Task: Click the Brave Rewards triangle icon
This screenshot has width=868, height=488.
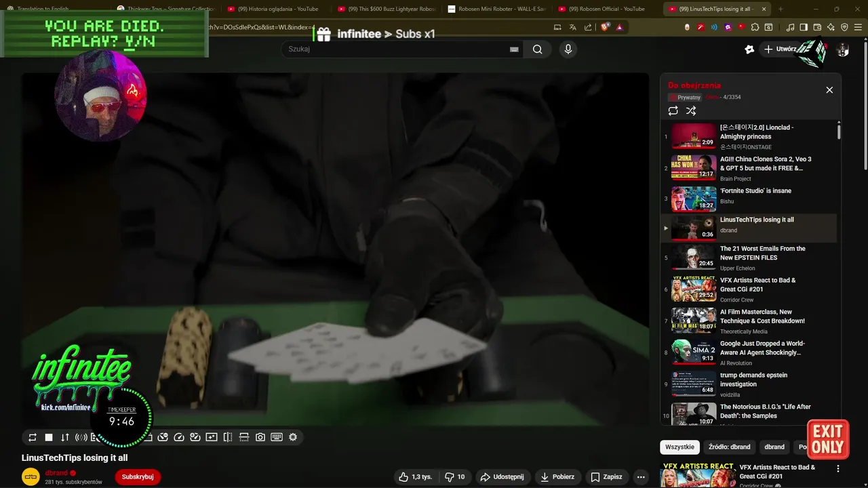Action: point(619,27)
